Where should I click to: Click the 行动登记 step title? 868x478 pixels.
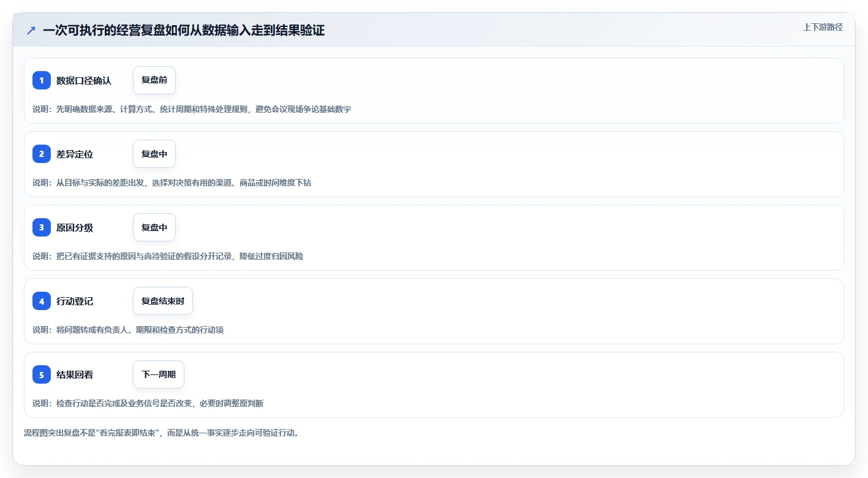[x=75, y=301]
